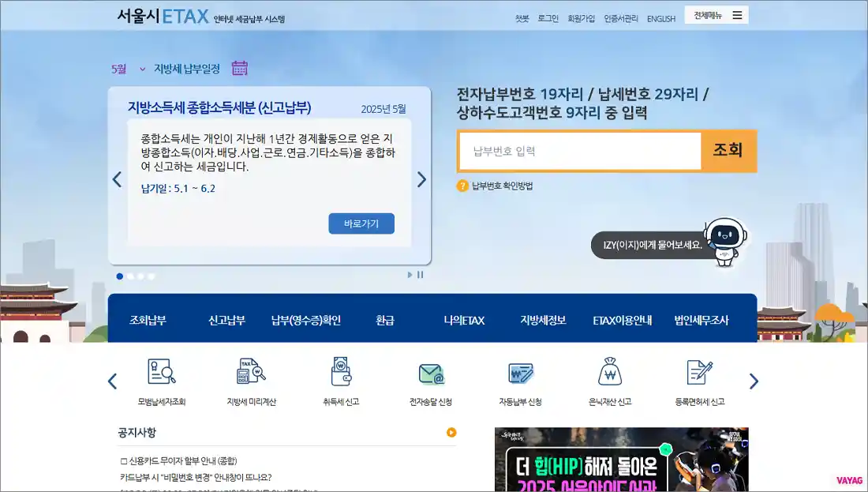Open the ETAX이용안내 menu
The image size is (868, 492).
tap(623, 321)
